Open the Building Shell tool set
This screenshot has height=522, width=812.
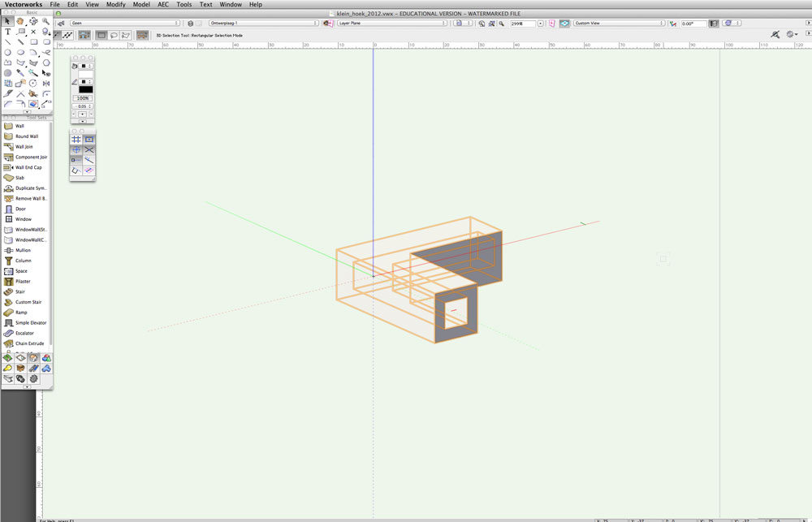click(x=33, y=358)
